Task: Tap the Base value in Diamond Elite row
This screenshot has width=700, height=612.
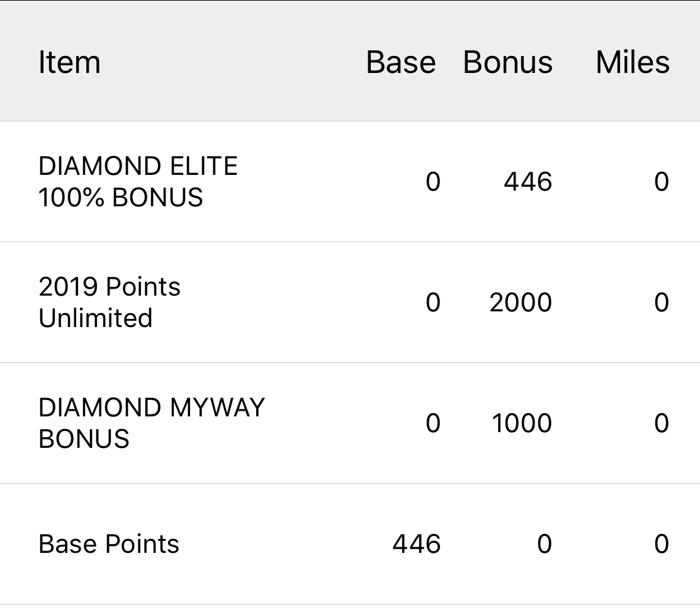Action: click(432, 182)
